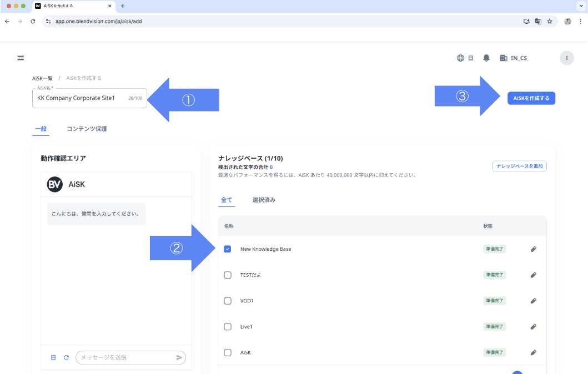Open the user avatar menu
Viewport: 588px width, 374px height.
click(x=567, y=58)
